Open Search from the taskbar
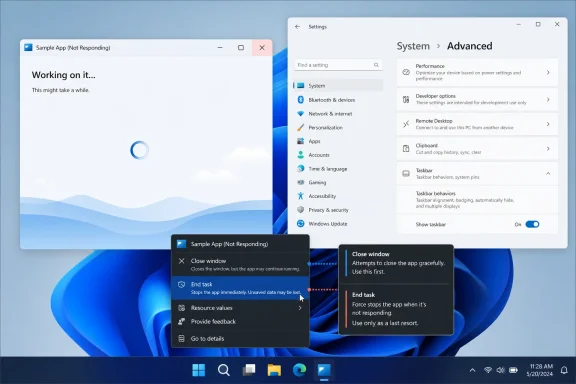Viewport: 576px width, 384px height. [224, 370]
